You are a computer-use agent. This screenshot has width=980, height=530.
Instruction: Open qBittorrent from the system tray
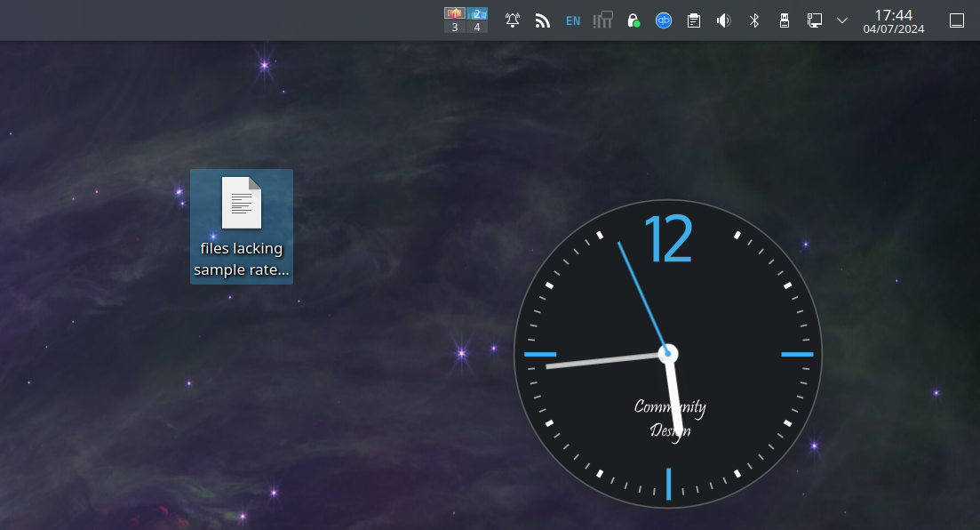coord(664,20)
